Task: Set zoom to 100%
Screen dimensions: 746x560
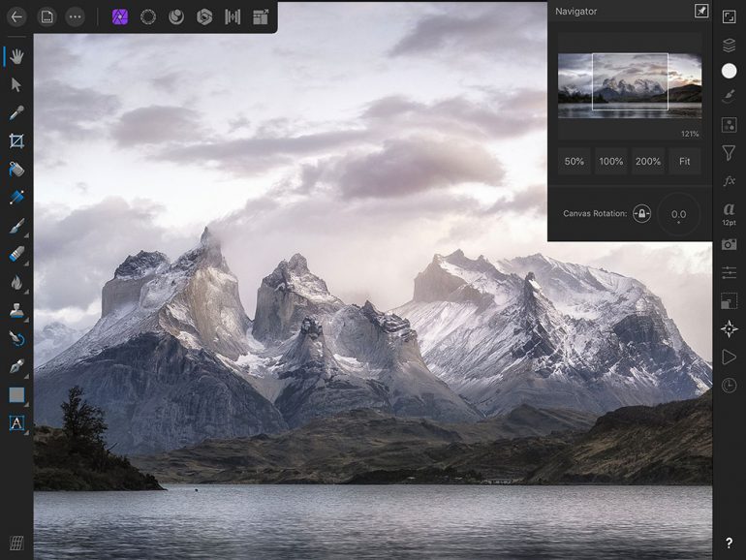Action: tap(611, 162)
